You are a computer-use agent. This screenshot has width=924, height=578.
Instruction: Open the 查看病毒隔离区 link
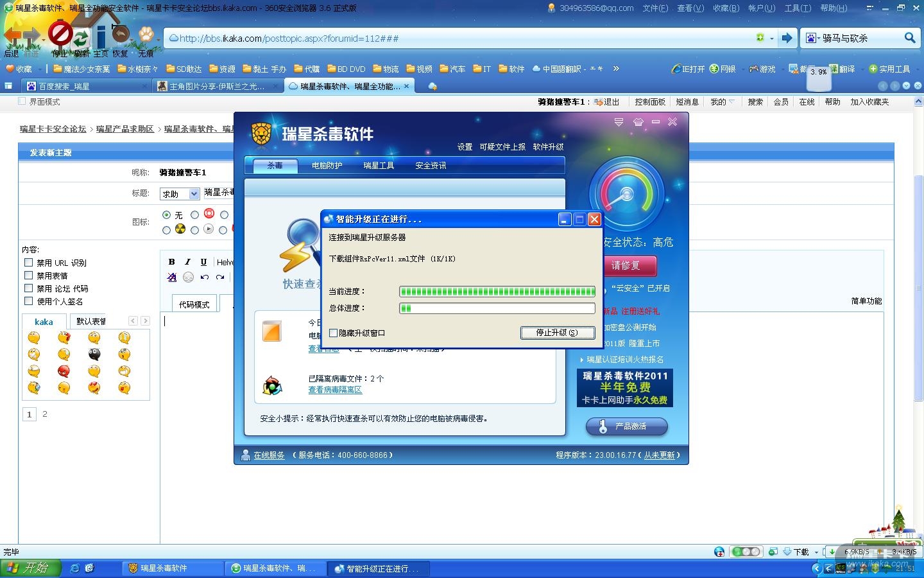(335, 390)
